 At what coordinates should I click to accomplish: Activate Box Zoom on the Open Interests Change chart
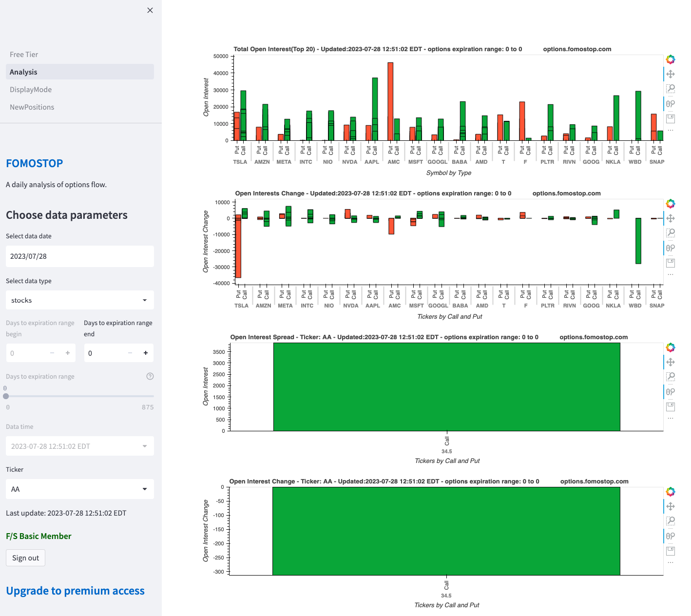[671, 233]
